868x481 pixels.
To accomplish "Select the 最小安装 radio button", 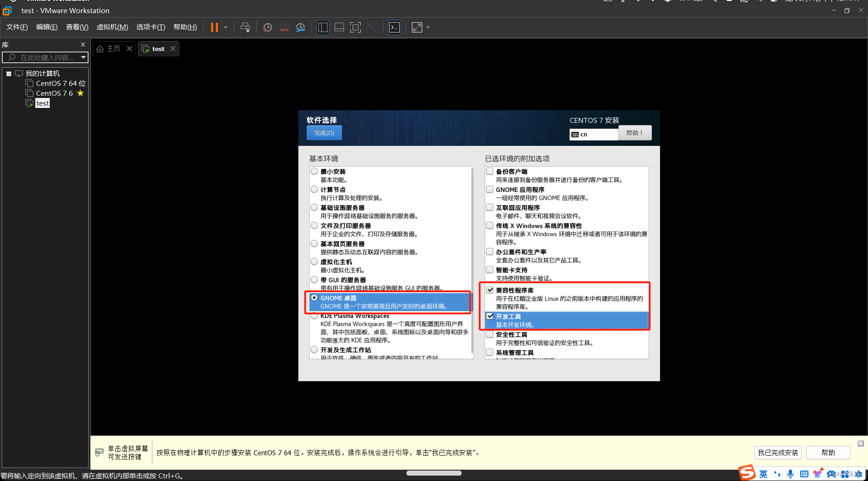I will pos(314,171).
